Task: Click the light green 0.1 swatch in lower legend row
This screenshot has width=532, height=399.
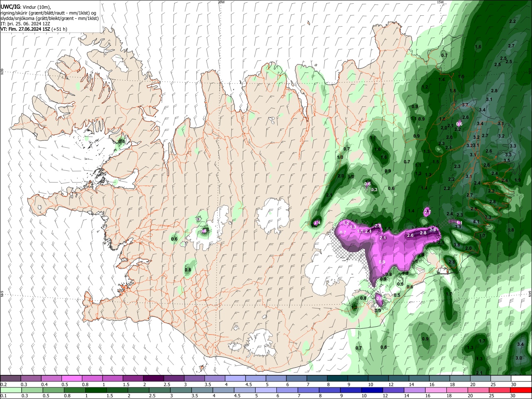Action: click(10, 390)
